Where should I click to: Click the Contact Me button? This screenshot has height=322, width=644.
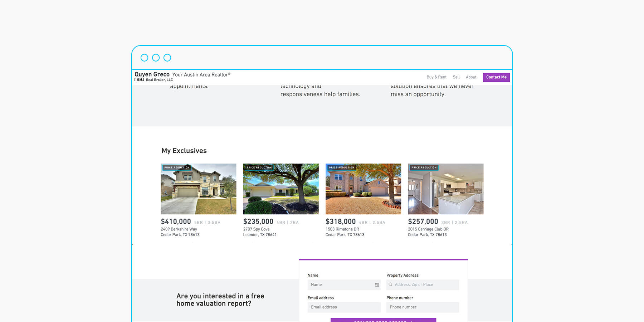pyautogui.click(x=496, y=77)
